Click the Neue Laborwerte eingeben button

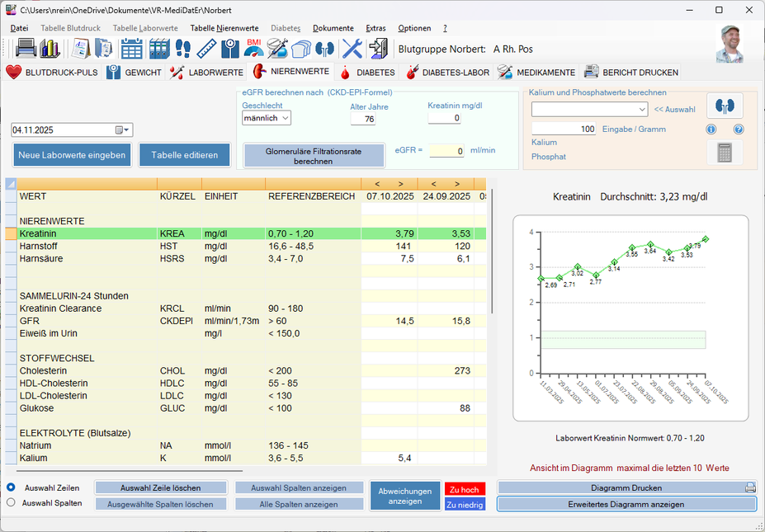click(72, 155)
